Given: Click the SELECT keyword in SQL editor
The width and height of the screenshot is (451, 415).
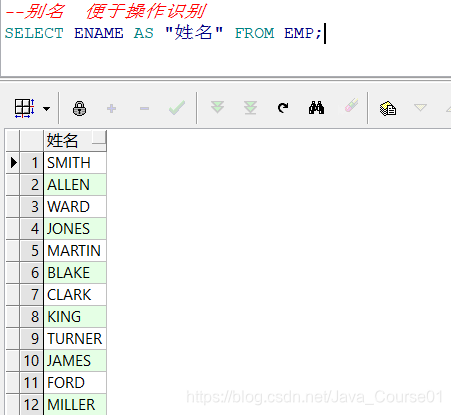Looking at the screenshot, I should pyautogui.click(x=34, y=33).
